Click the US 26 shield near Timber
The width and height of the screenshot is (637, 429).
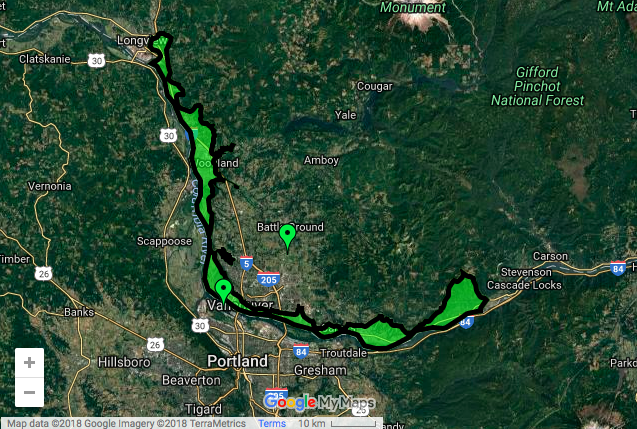click(43, 273)
